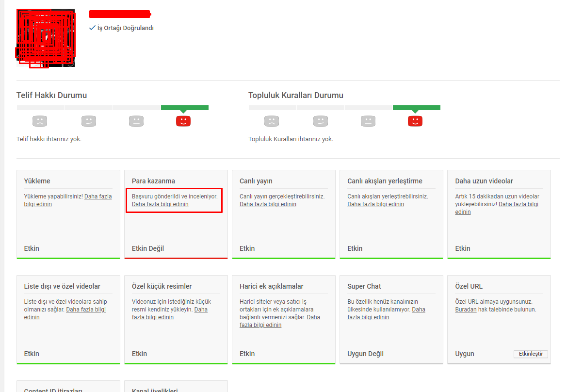The image size is (567, 392).
Task: Click the İş Ortağı Doğrulandı checkmark icon
Action: coord(92,28)
